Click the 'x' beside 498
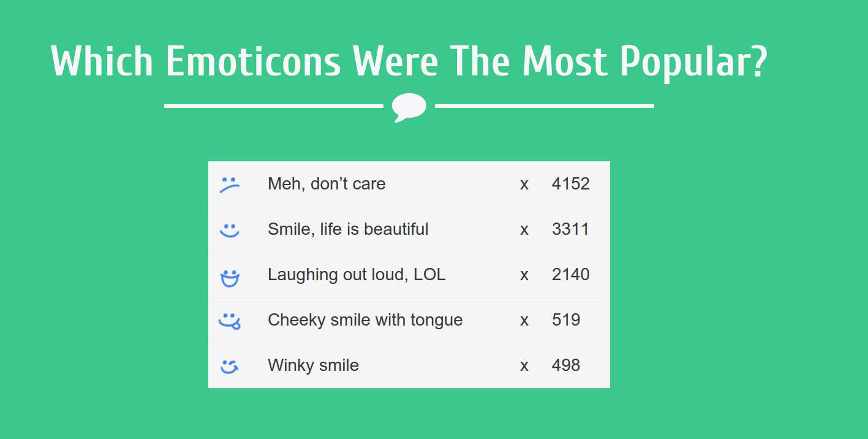 (524, 366)
